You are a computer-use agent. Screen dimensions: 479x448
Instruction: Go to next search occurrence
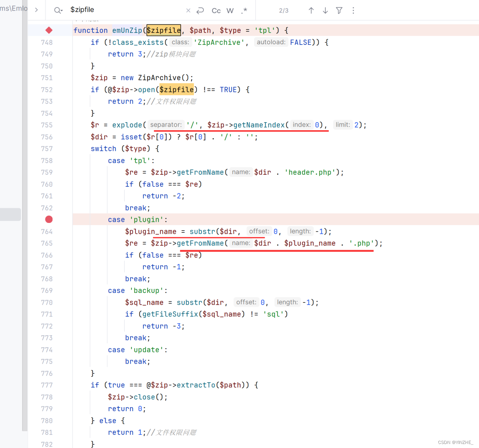325,11
